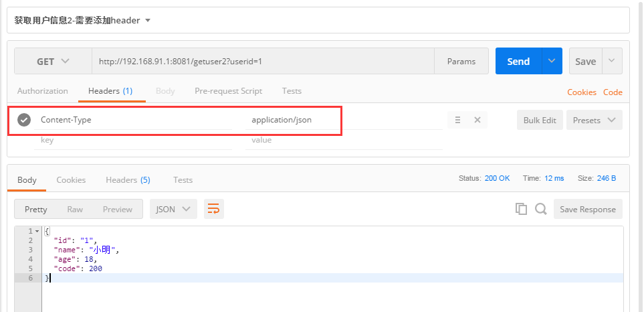Click the application/json value field
This screenshot has width=644, height=312.
[x=344, y=120]
